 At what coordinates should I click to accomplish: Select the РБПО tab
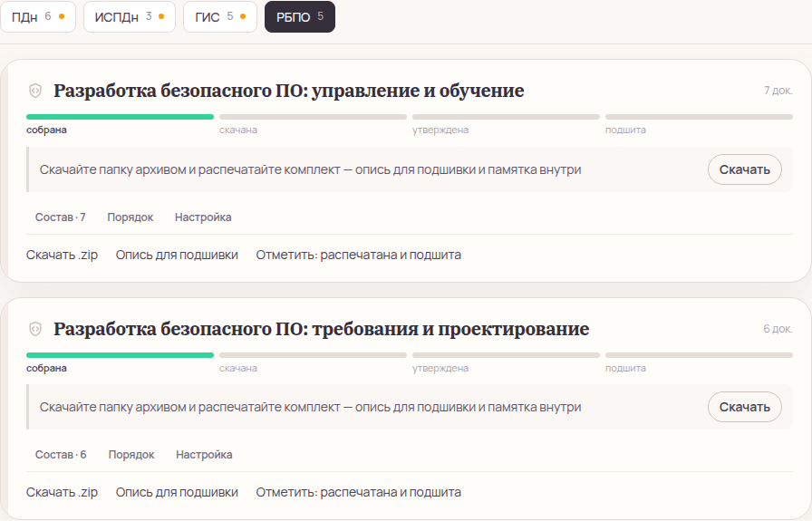click(300, 17)
